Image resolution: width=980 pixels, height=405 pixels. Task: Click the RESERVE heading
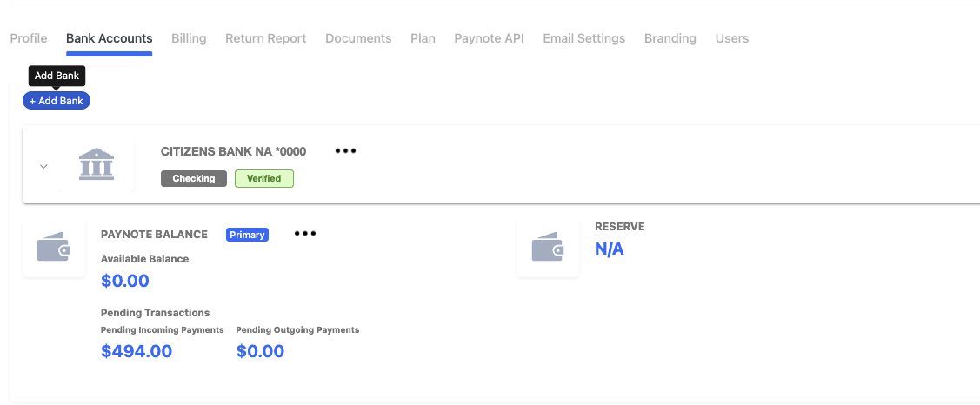[619, 227]
